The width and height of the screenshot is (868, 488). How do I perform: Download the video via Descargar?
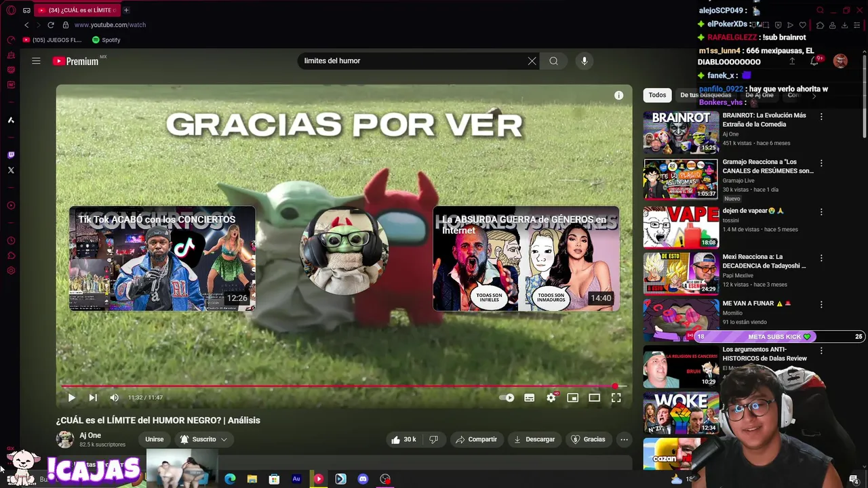(x=534, y=439)
